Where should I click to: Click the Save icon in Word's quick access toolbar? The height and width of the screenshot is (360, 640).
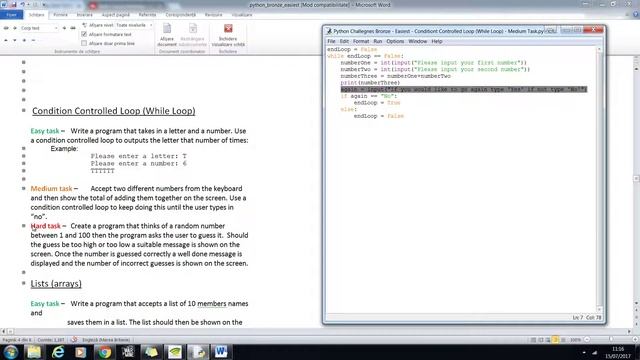[13, 4]
